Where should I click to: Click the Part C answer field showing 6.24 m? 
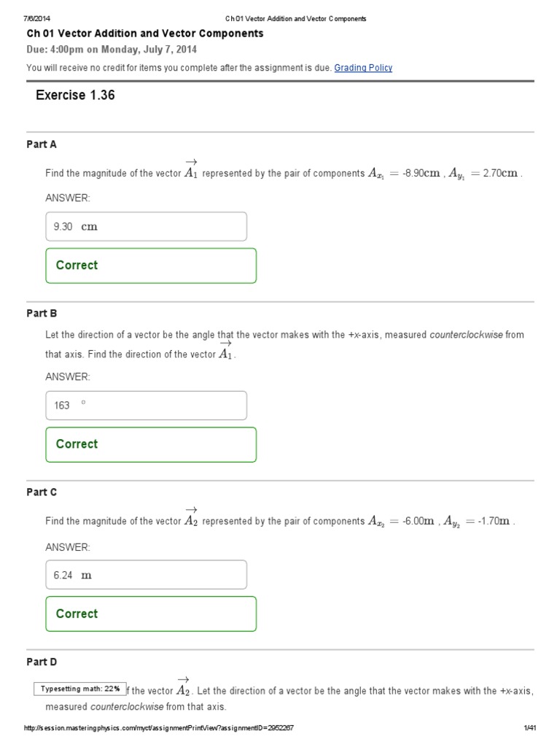[146, 575]
